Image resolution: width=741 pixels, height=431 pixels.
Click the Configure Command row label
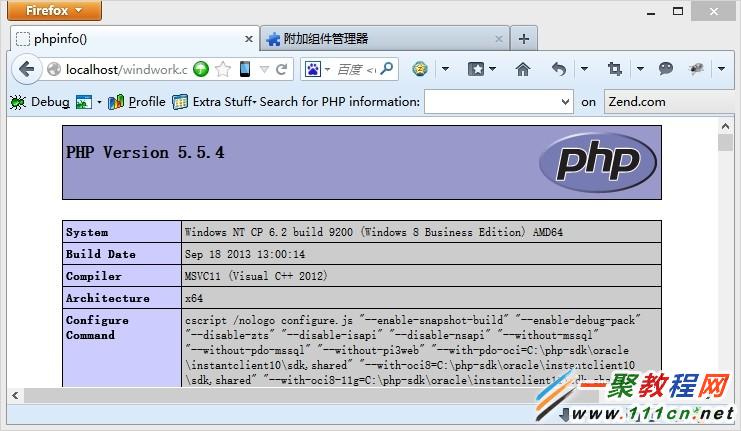point(97,328)
